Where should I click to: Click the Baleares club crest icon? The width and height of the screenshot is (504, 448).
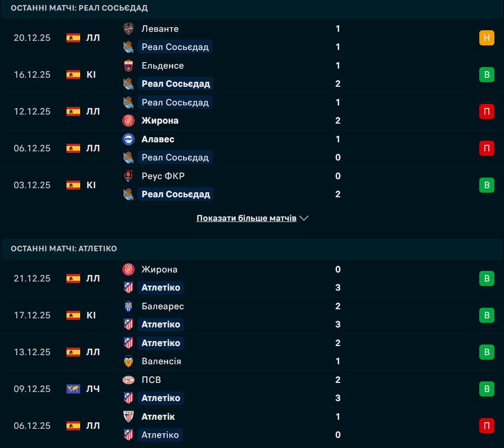[x=129, y=306]
